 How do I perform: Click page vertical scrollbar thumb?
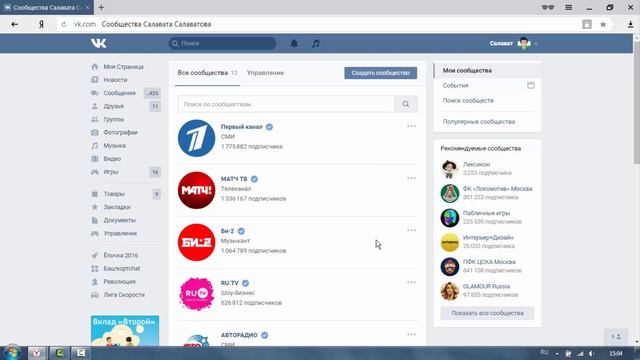(637, 102)
